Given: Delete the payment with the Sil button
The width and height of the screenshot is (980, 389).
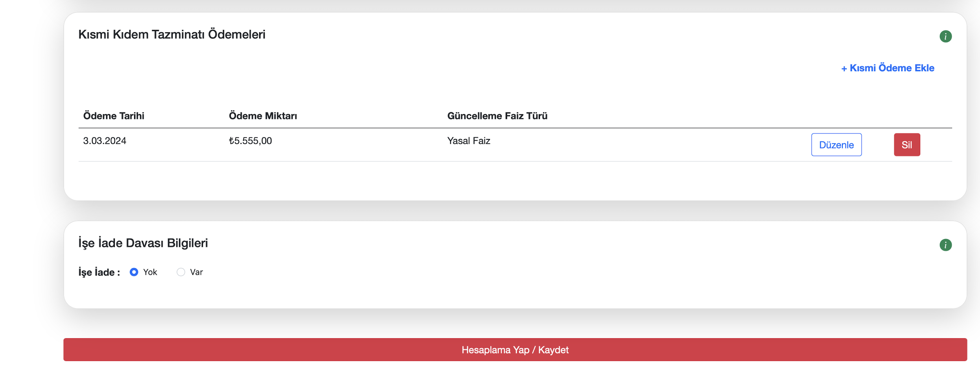Looking at the screenshot, I should (906, 145).
